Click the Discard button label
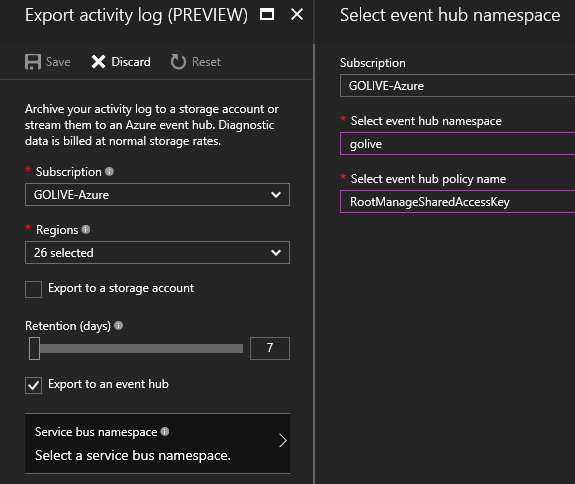Image resolution: width=575 pixels, height=484 pixels. (x=131, y=62)
